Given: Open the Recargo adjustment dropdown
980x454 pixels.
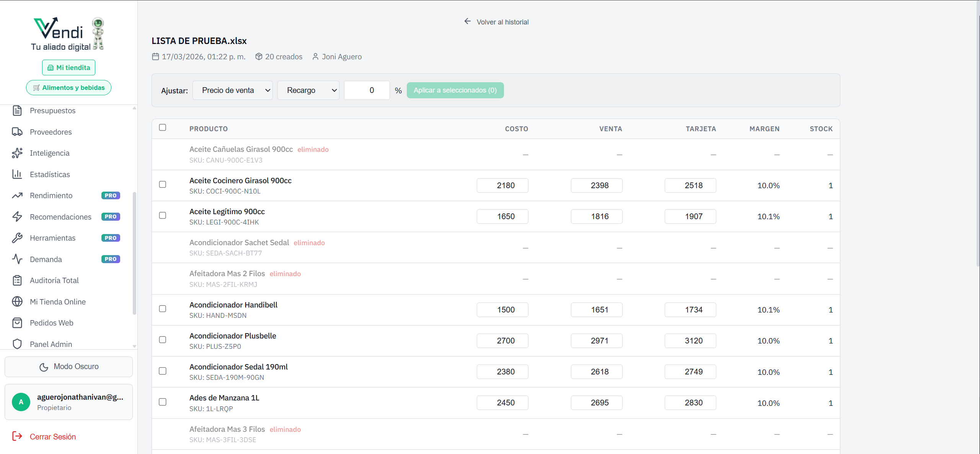Looking at the screenshot, I should pos(308,90).
